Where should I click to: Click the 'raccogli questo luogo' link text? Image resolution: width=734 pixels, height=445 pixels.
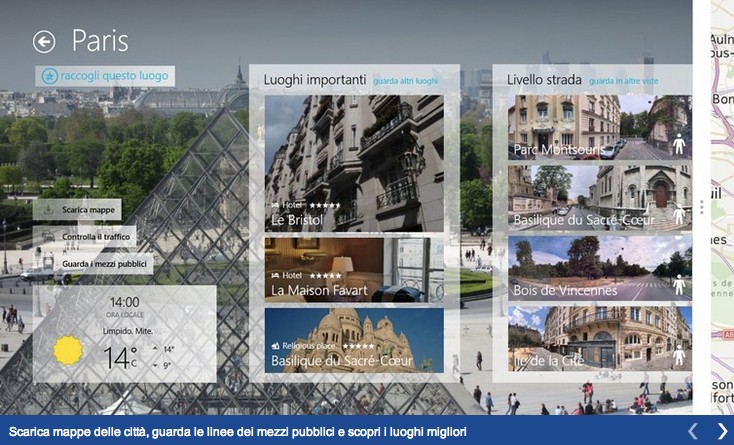click(114, 76)
